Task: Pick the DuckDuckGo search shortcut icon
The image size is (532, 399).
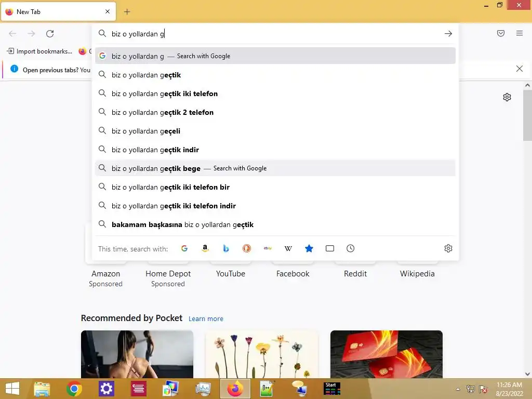Action: pos(247,248)
